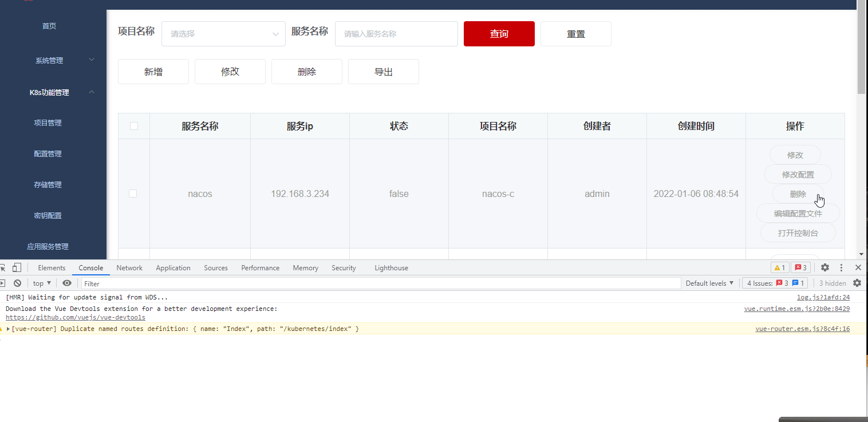Open the Lighthouse tab
Image resolution: width=868 pixels, height=422 pixels.
click(x=392, y=267)
